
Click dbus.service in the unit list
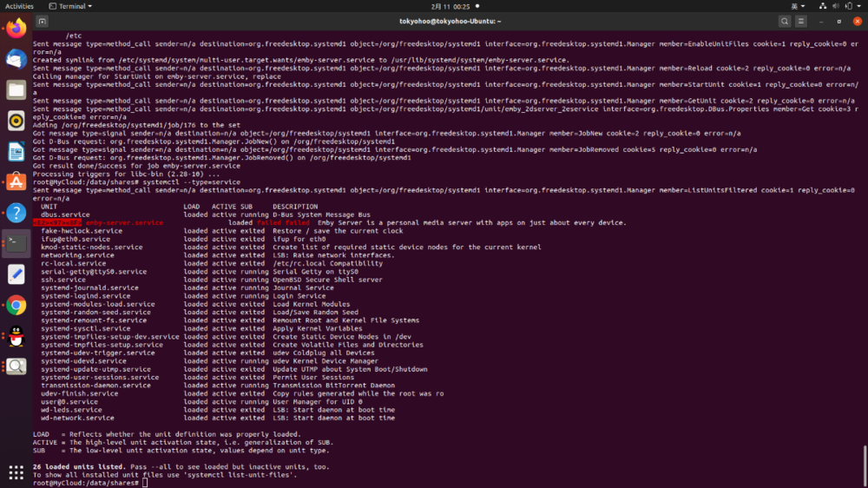(65, 214)
